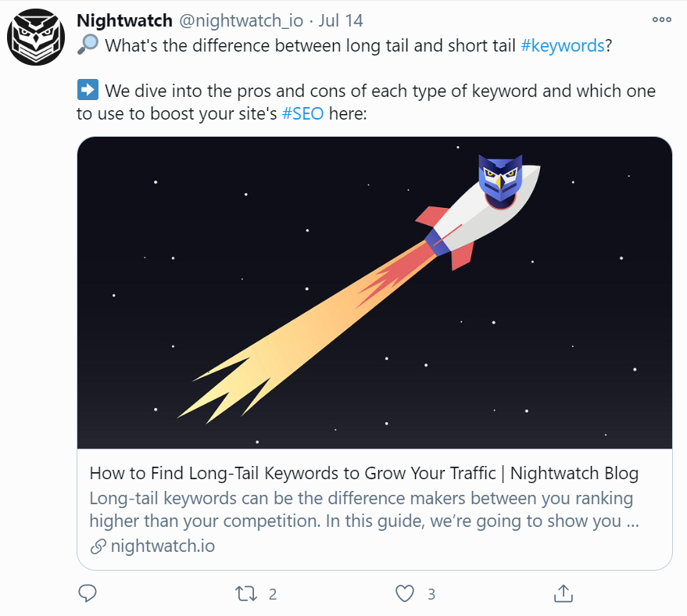Open the rocket illustration card image

[374, 292]
